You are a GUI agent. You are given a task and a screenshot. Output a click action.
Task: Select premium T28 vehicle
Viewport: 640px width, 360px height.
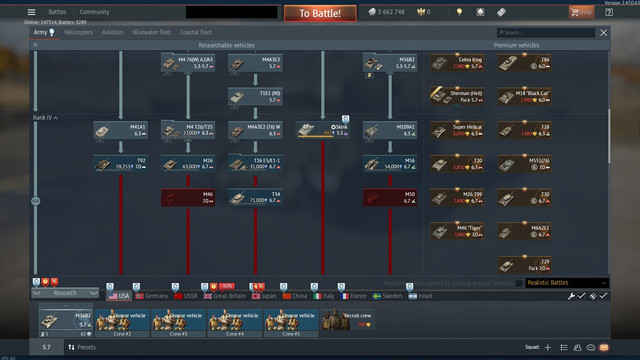coord(524,130)
